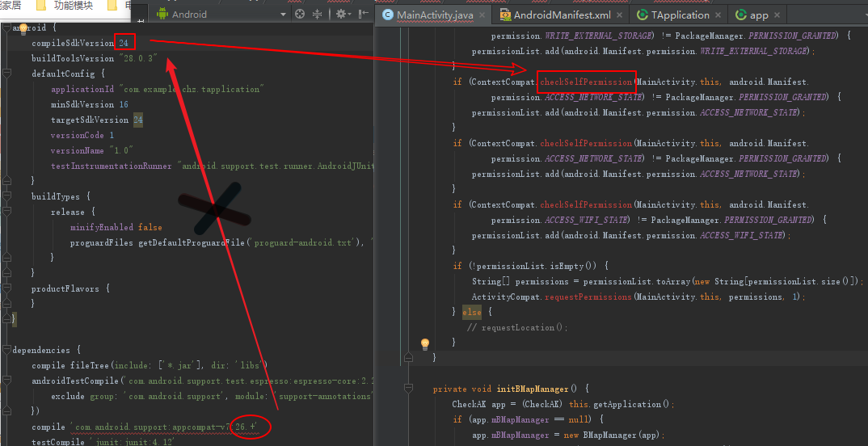
Task: Click the XML file icon on AndroidManifest tab
Action: (505, 15)
